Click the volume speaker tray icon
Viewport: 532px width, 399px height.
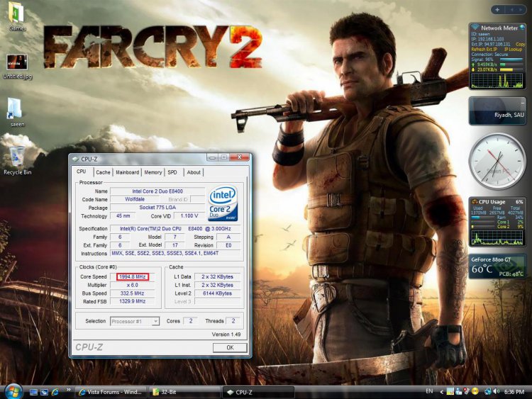click(x=497, y=391)
